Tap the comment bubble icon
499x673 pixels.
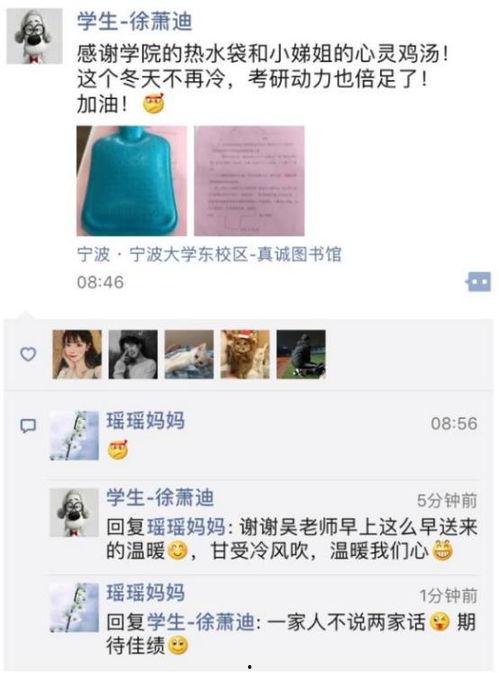(28, 426)
